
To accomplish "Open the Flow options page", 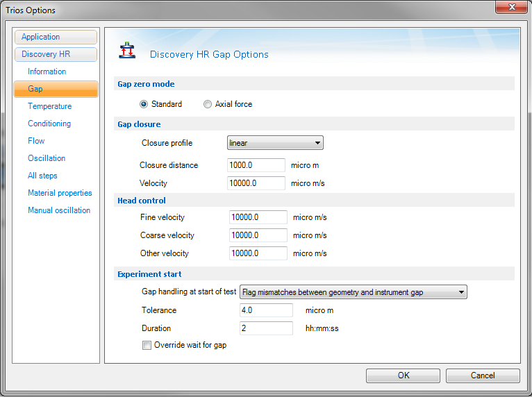I will click(36, 141).
